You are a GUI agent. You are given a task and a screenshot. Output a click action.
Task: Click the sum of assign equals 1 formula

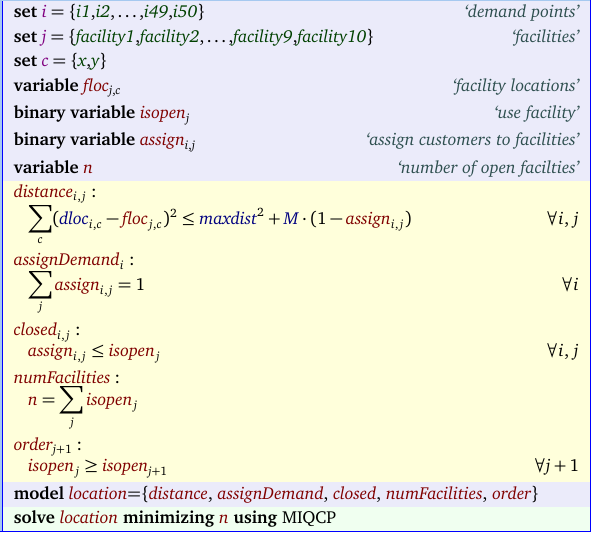(x=86, y=291)
